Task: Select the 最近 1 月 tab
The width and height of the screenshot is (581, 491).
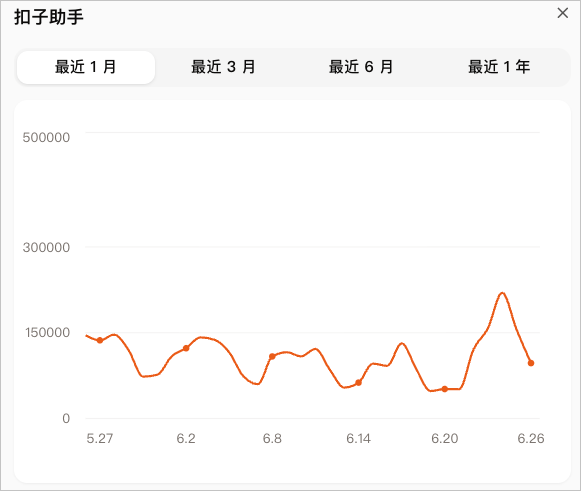Action: pyautogui.click(x=86, y=67)
